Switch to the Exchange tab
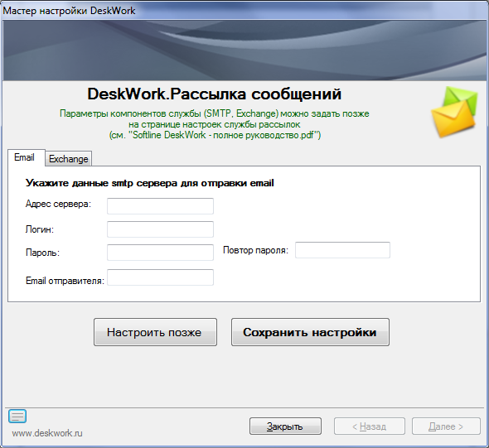Viewport: 489px width, 448px height. coord(68,158)
